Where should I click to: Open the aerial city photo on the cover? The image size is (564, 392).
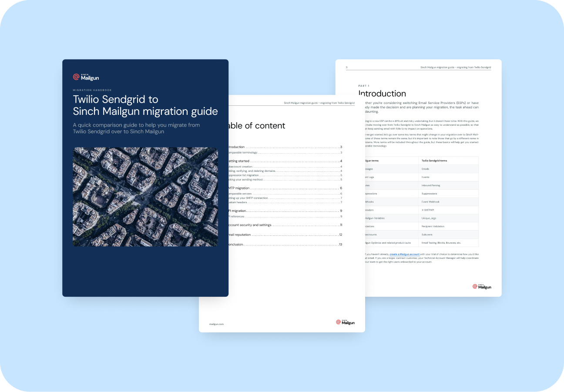click(145, 197)
